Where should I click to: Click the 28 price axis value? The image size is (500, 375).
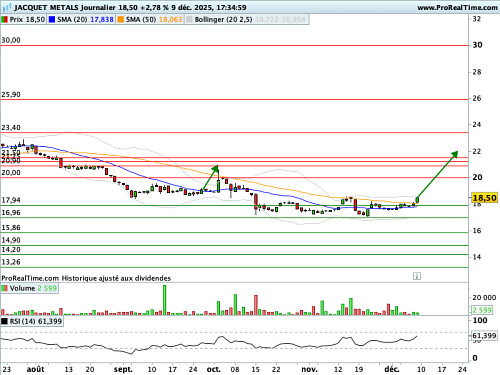coord(477,72)
